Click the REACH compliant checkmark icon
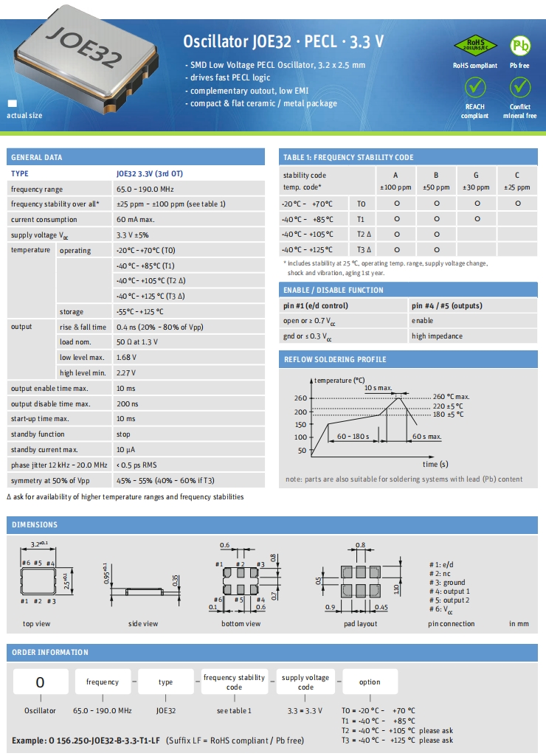 pos(474,88)
